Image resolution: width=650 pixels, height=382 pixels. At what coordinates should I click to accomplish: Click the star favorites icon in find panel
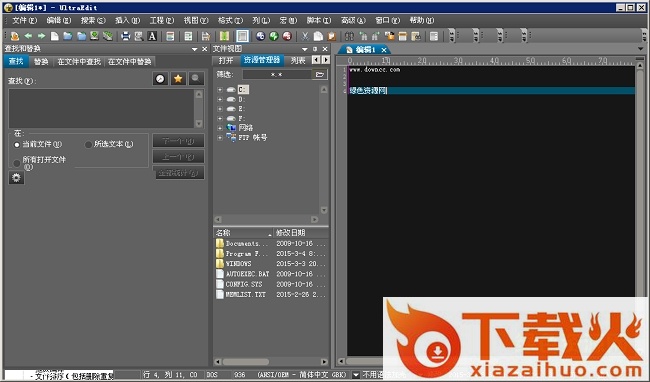[178, 79]
